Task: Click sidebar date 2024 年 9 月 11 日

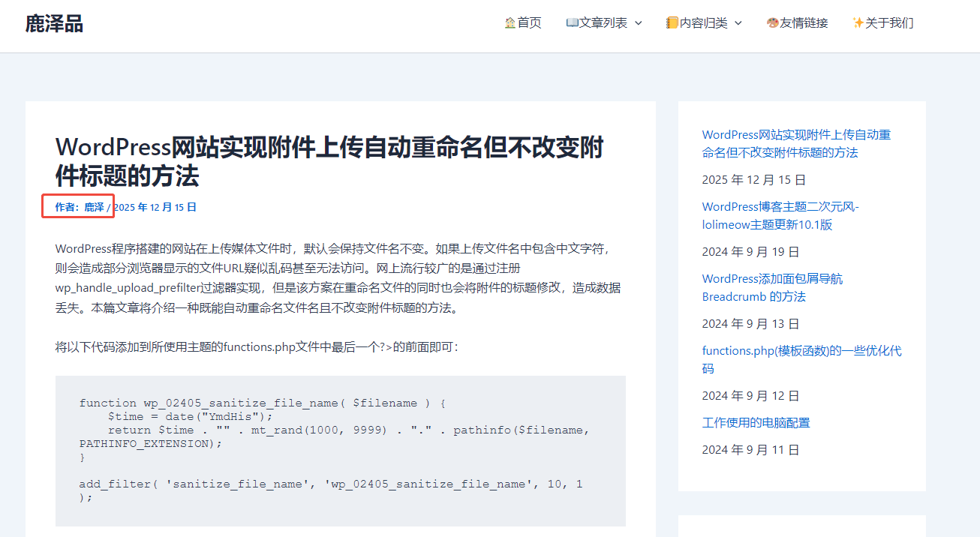Action: 750,450
